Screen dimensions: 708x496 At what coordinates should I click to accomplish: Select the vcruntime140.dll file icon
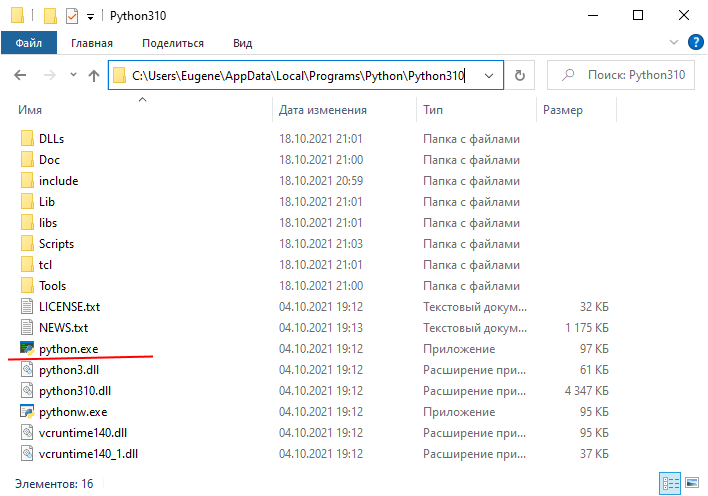pyautogui.click(x=27, y=432)
